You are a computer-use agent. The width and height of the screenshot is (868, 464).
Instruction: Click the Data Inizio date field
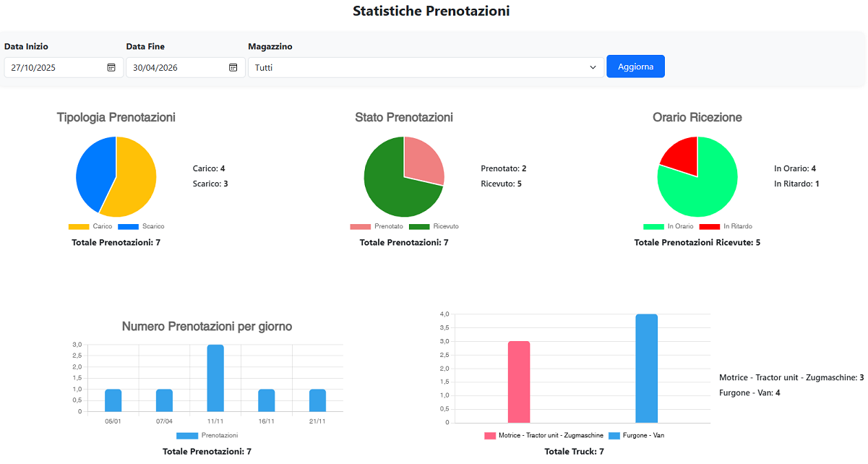click(64, 67)
